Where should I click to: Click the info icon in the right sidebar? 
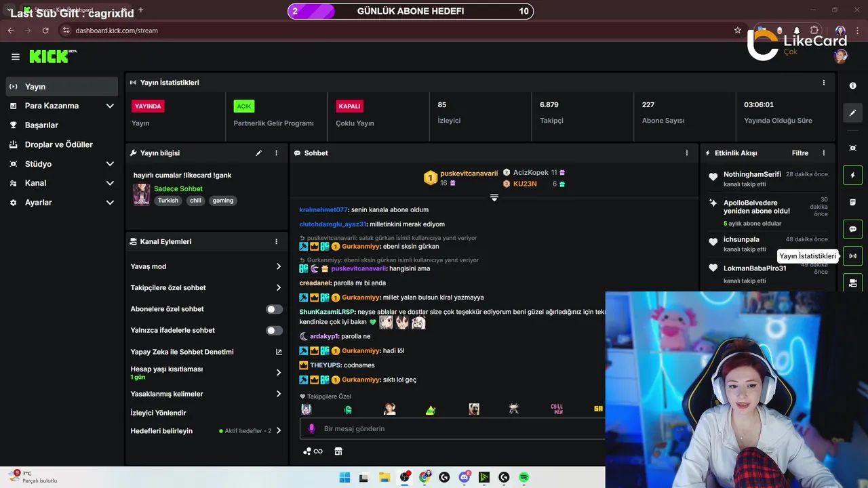(852, 86)
